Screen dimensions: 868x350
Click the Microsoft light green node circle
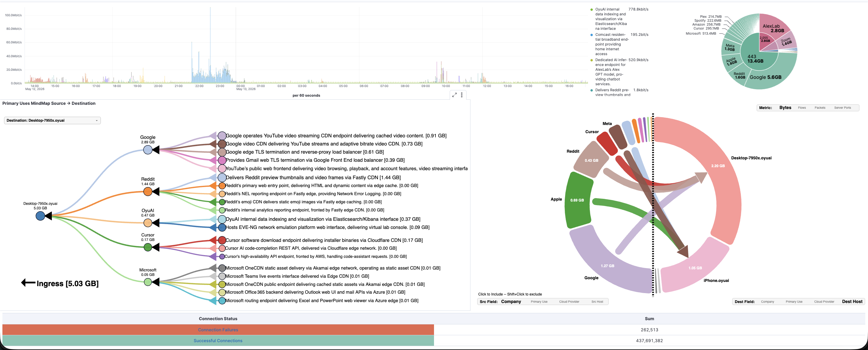click(148, 282)
